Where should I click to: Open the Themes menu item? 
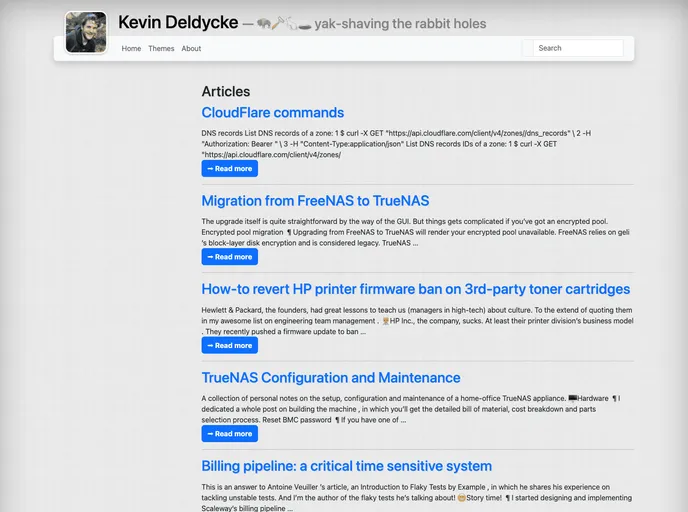tap(161, 48)
